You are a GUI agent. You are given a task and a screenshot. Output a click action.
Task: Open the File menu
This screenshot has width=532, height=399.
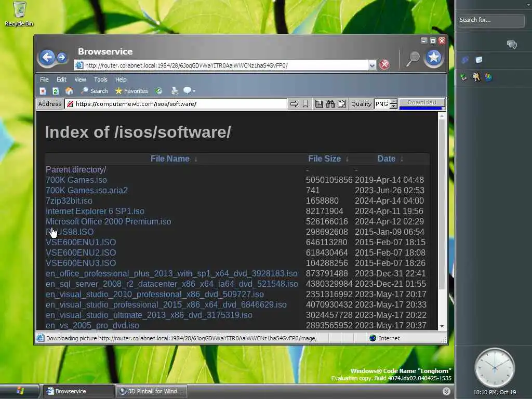44,79
